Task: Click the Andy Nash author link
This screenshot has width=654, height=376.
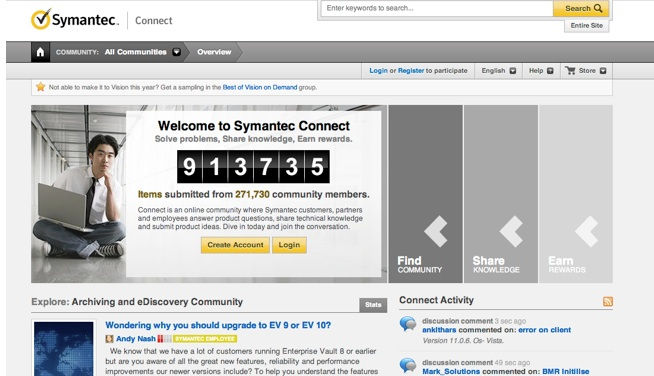Action: 136,339
